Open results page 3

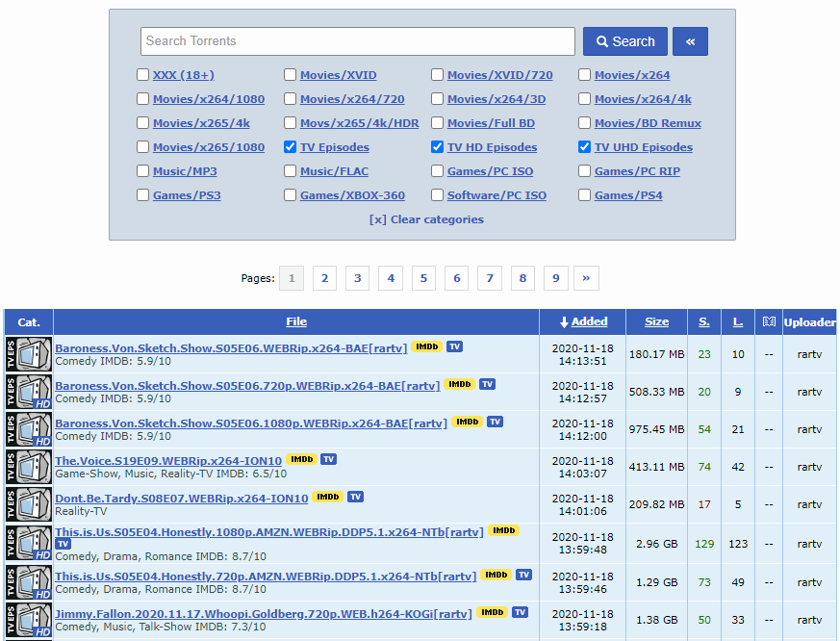click(x=357, y=278)
